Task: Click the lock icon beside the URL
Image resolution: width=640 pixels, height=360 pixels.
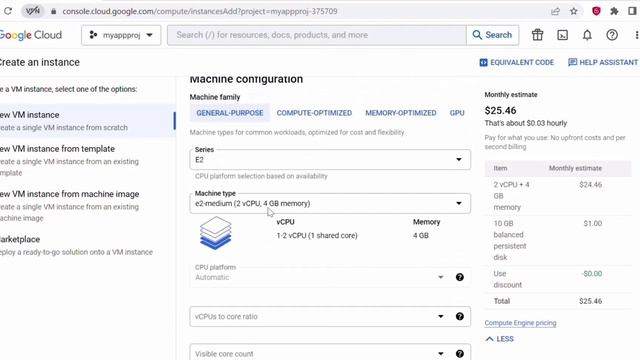Action: pos(53,11)
